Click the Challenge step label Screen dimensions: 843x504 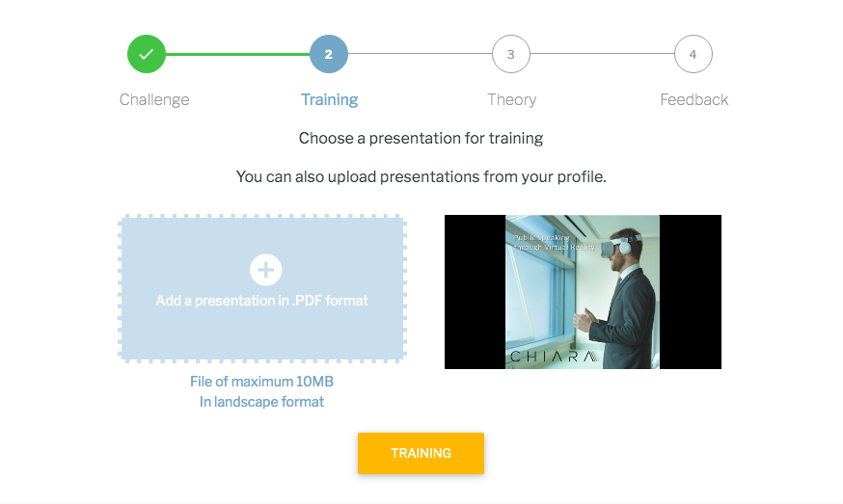tap(154, 99)
